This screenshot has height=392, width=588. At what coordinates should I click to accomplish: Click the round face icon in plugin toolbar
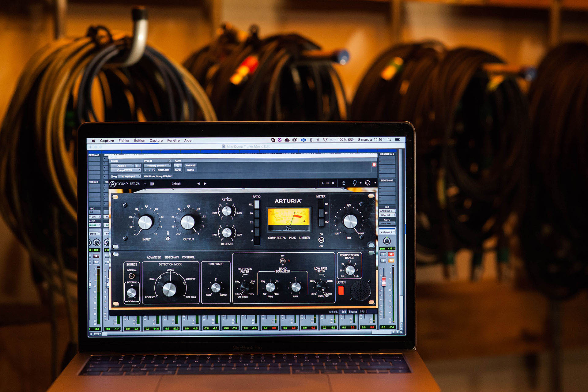click(x=368, y=183)
